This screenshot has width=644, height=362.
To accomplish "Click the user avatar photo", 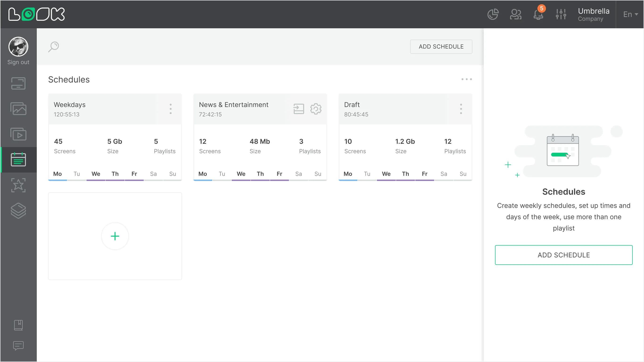I will [18, 46].
